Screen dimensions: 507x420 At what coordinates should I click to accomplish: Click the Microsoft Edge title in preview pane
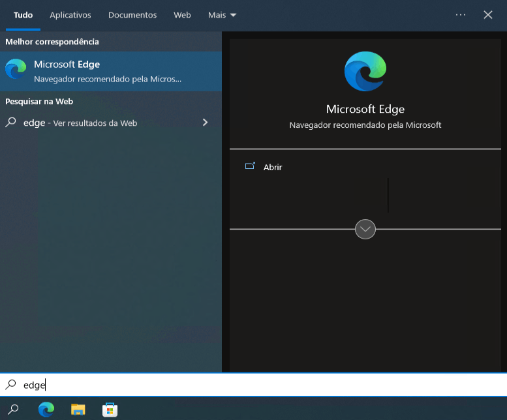(x=365, y=109)
